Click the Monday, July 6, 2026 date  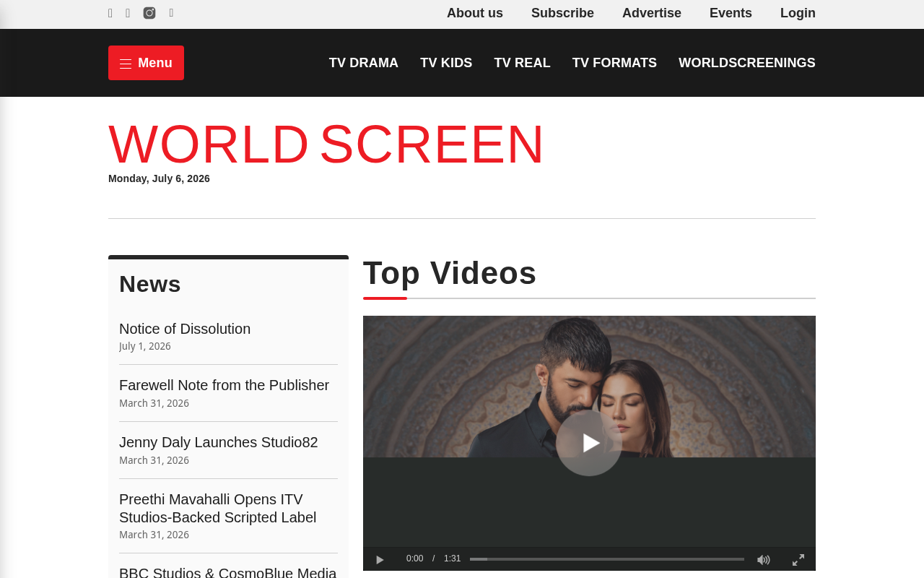(159, 178)
